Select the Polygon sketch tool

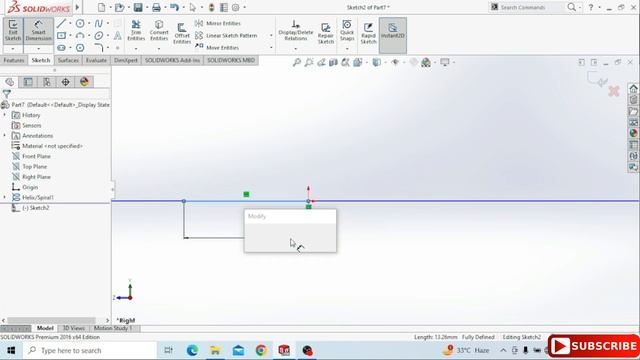[80, 48]
